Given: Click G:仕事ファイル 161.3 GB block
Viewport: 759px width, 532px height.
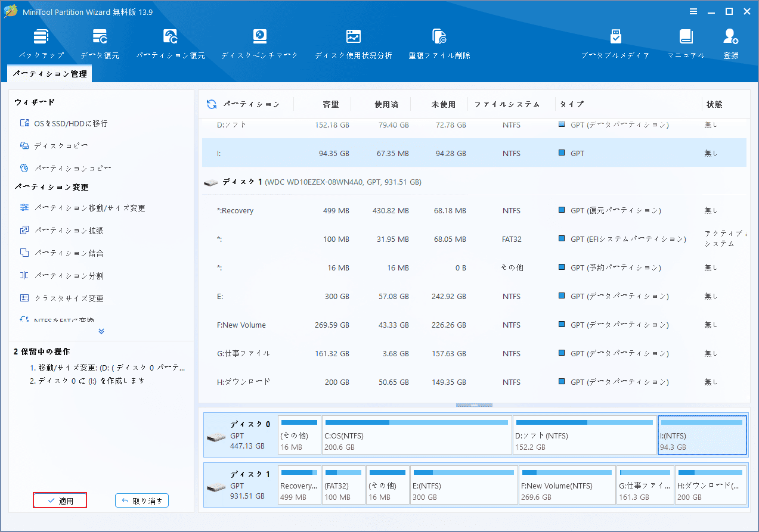Looking at the screenshot, I should tap(645, 485).
